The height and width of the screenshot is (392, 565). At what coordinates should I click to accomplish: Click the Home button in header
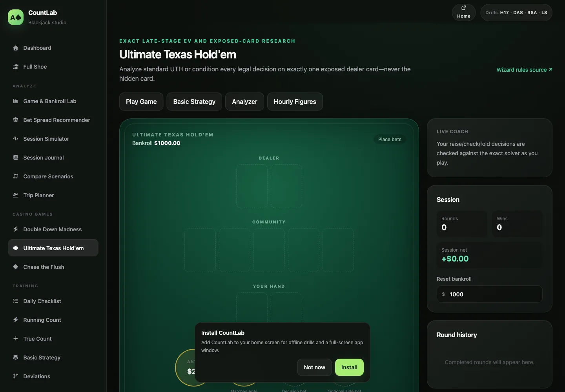(464, 13)
